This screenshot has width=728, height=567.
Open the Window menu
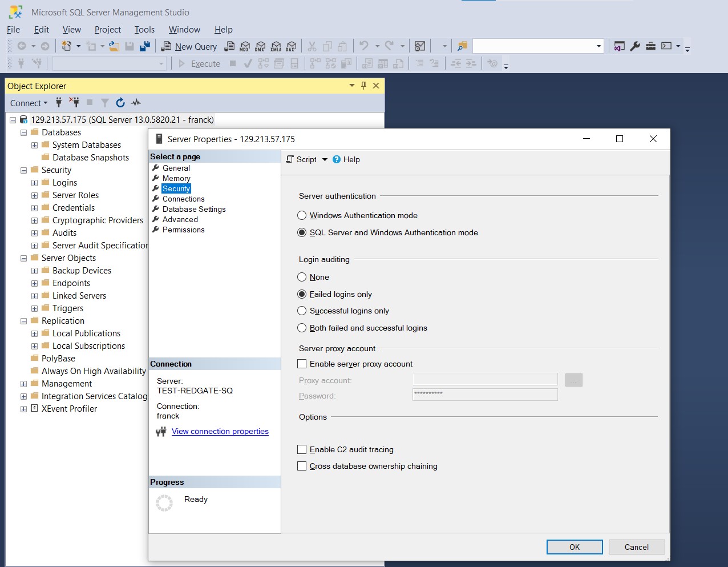(184, 30)
